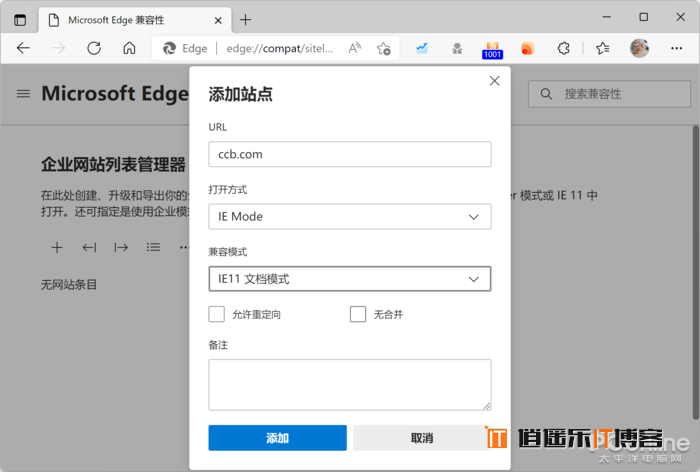
Task: Enable the 允许重定向 checkbox
Action: 217,314
